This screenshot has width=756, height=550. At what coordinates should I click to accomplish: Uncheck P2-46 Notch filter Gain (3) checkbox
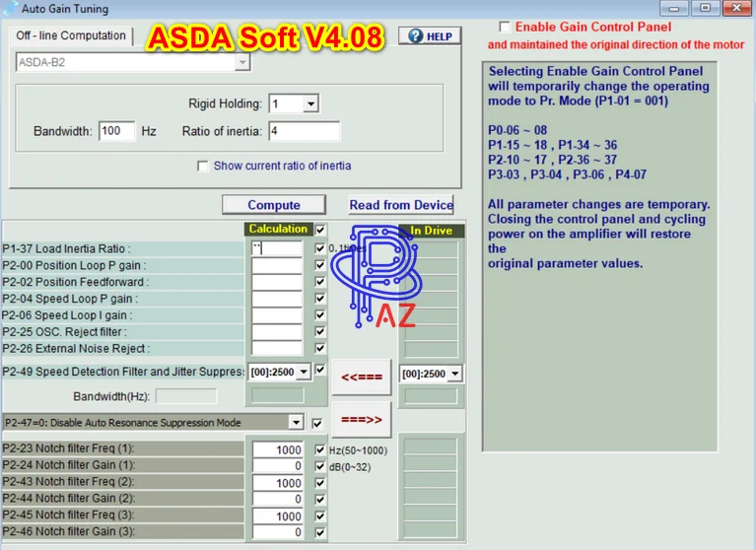click(319, 532)
